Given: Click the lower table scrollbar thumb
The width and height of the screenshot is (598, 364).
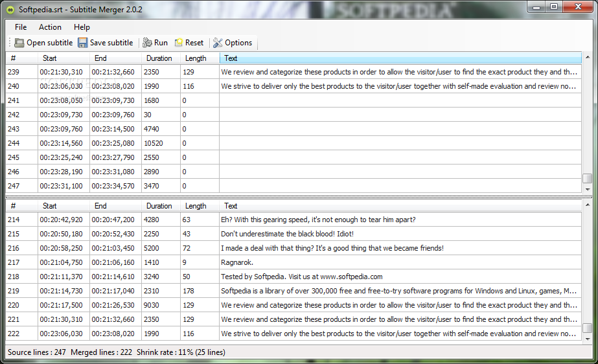Looking at the screenshot, I should click(x=588, y=328).
